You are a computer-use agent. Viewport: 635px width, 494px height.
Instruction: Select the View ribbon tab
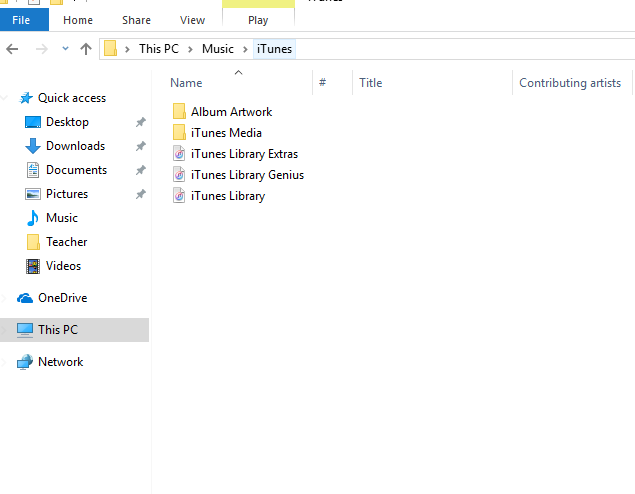[192, 20]
